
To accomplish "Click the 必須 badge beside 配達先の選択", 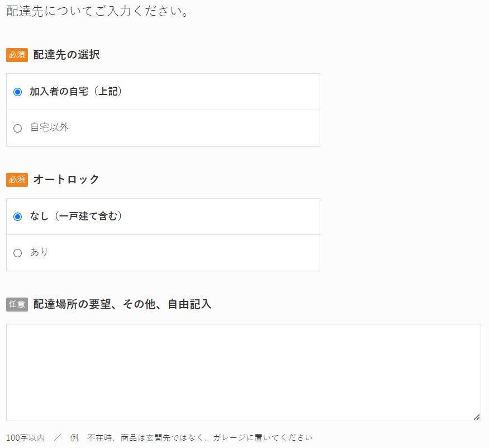I will 17,55.
